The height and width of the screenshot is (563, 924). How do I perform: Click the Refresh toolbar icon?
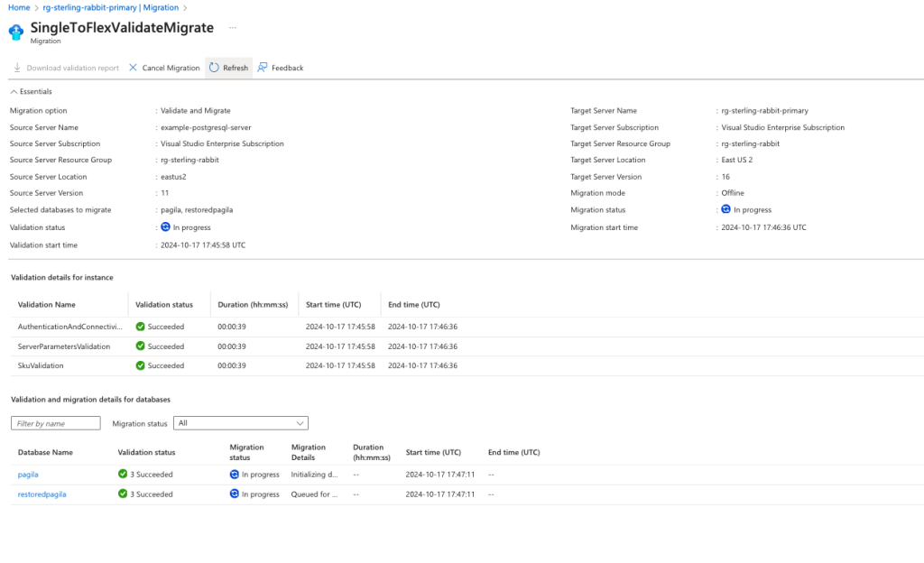click(x=215, y=68)
